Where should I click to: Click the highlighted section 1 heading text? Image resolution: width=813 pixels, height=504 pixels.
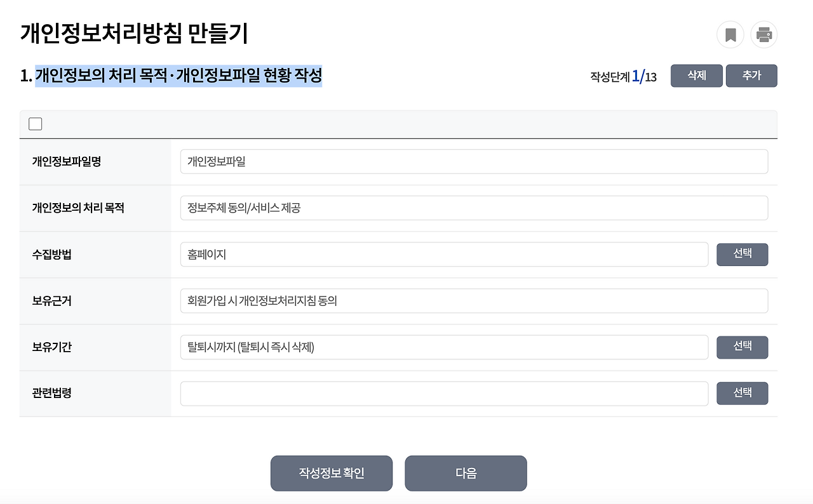tap(178, 76)
